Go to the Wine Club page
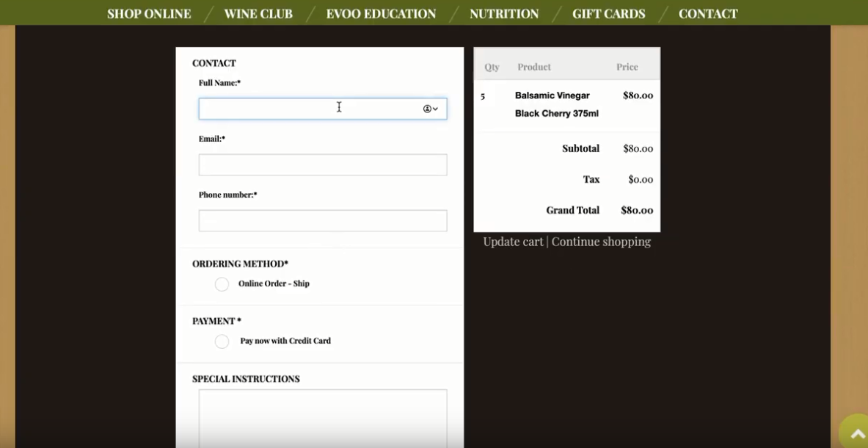This screenshot has width=868, height=448. tap(258, 14)
